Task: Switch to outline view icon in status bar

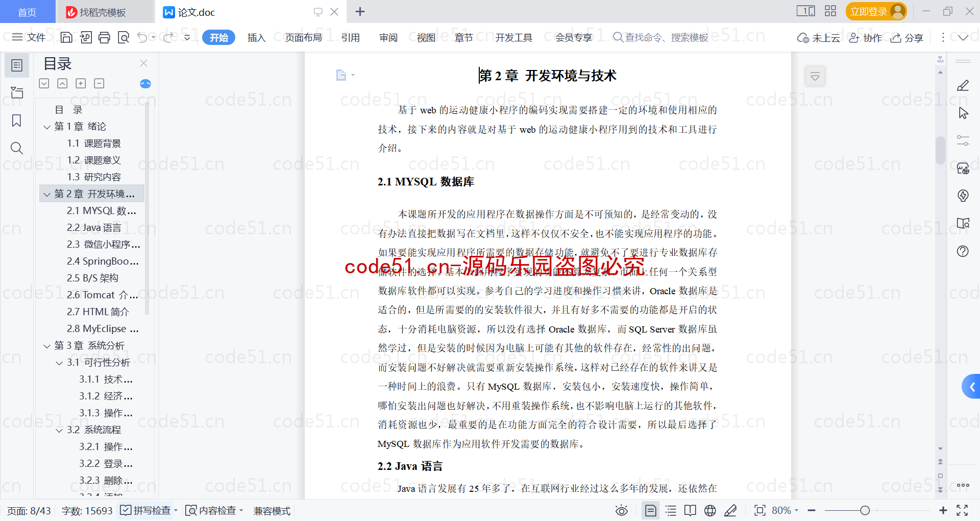Action: click(x=671, y=510)
